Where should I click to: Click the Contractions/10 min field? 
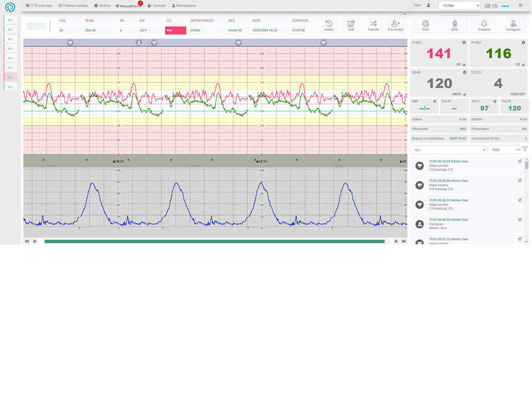(499, 139)
